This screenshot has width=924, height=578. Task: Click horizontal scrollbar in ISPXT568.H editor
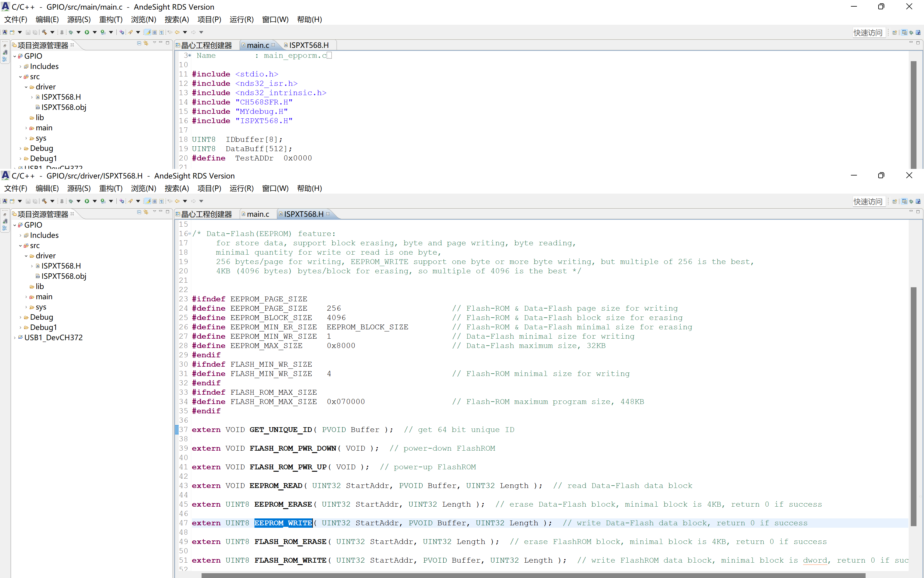click(x=533, y=575)
